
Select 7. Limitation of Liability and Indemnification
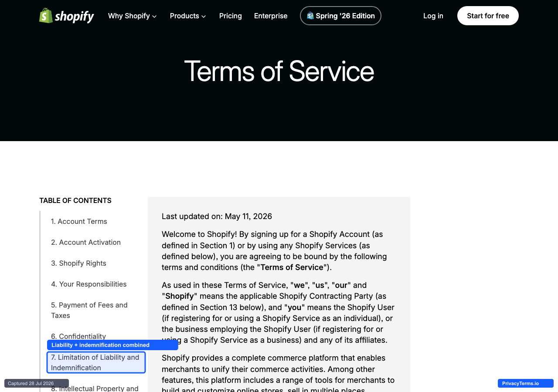point(96,362)
